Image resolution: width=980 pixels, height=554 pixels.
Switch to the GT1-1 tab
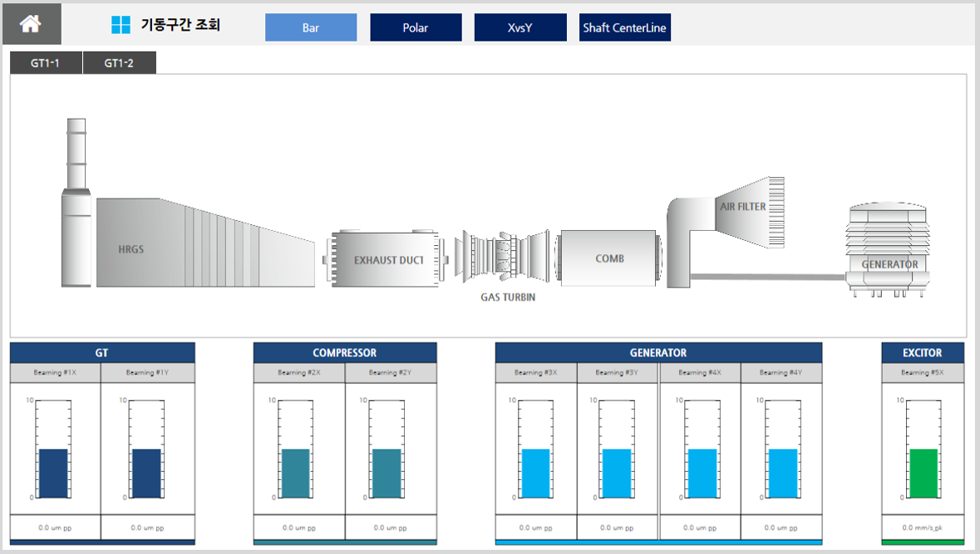tap(46, 64)
